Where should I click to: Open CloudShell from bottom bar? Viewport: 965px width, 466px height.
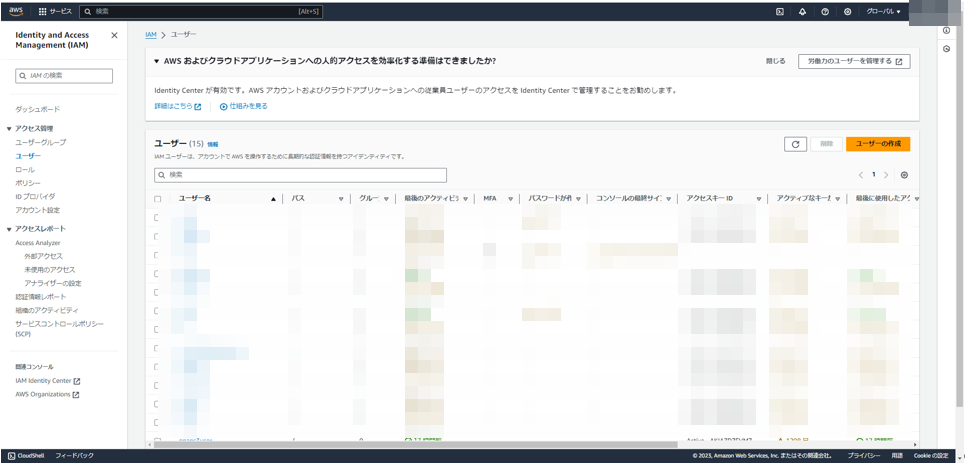coord(25,456)
